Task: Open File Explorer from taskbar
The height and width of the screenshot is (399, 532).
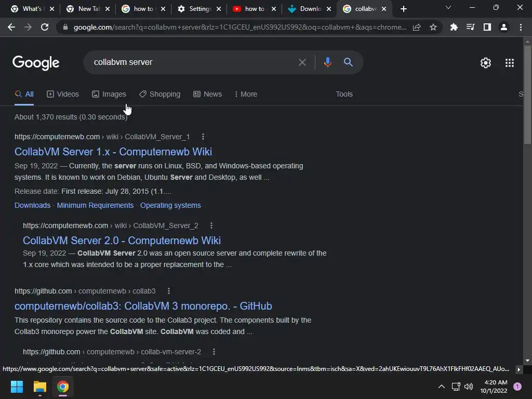Action: 39,387
